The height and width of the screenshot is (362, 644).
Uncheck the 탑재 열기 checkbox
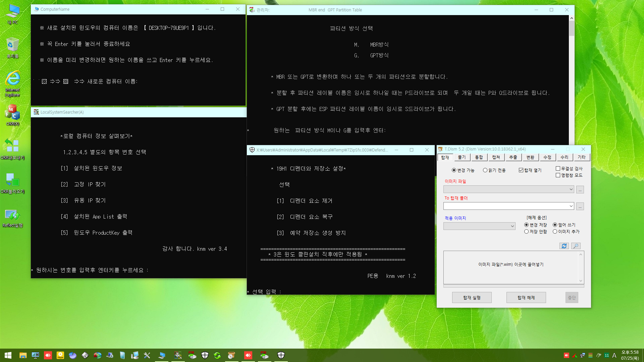pyautogui.click(x=530, y=170)
